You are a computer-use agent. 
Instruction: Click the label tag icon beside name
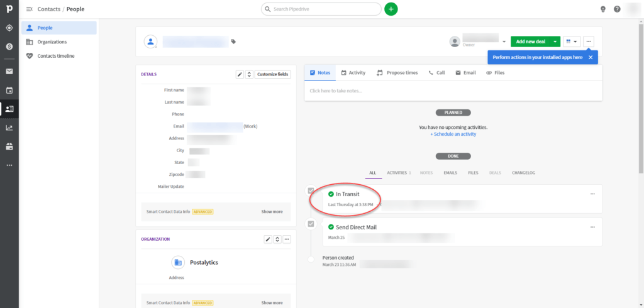[x=233, y=41]
